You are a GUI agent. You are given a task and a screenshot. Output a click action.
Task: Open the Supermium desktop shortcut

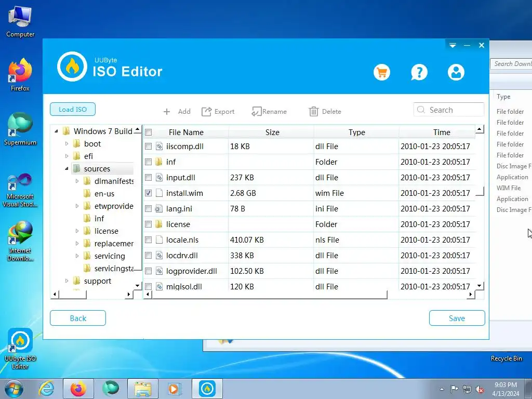point(20,129)
